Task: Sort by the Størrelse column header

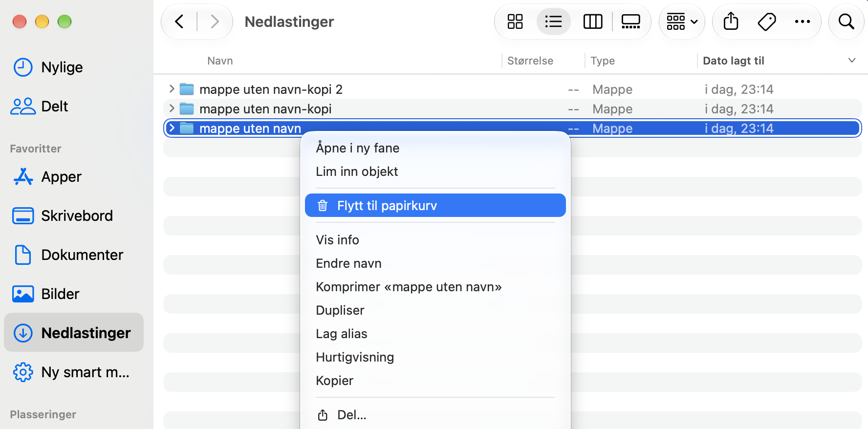Action: coord(530,61)
